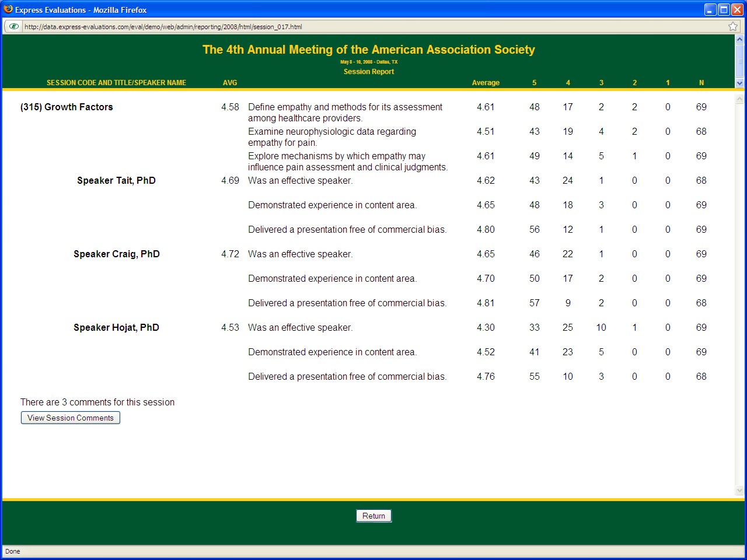Close the Express Evaluations window

(737, 10)
